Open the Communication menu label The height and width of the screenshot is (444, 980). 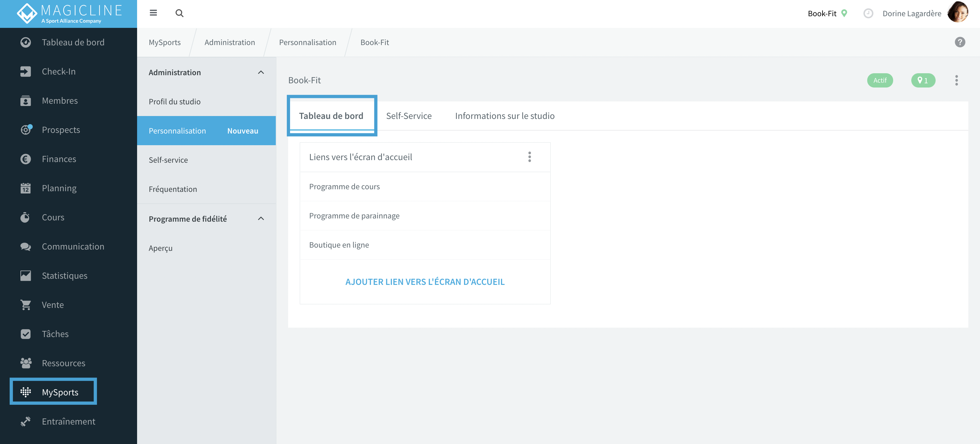pyautogui.click(x=73, y=247)
